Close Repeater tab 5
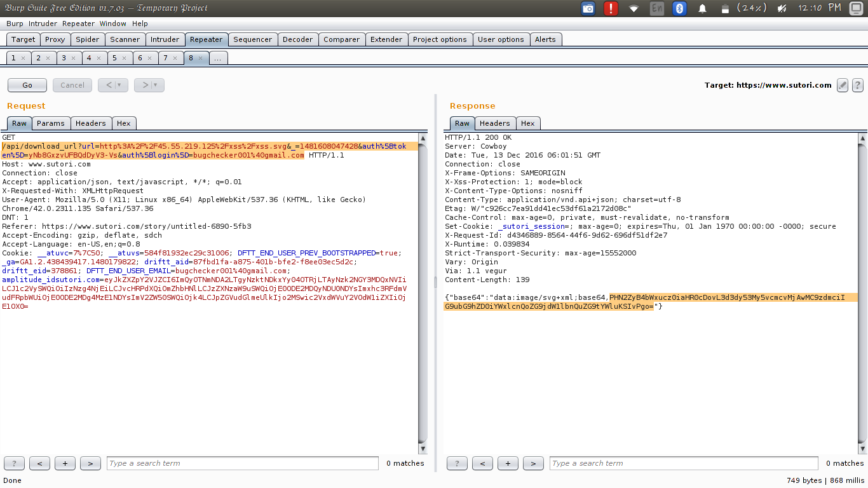 [x=124, y=58]
